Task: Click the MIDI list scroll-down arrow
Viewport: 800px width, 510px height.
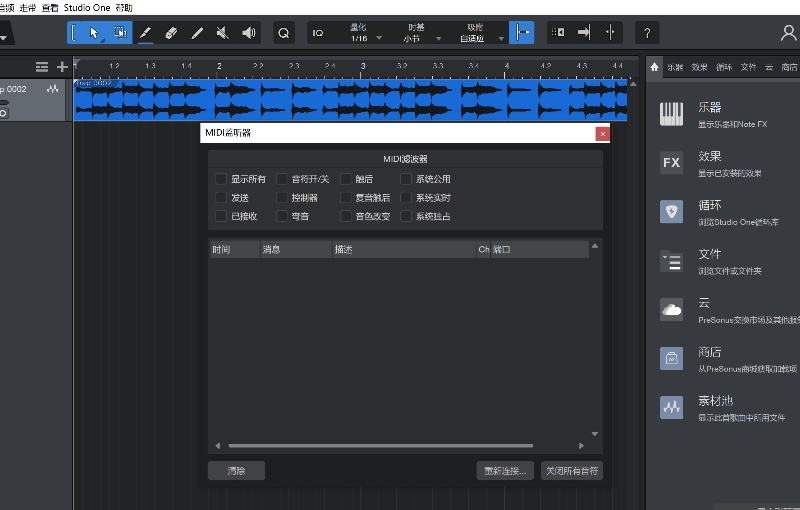Action: (595, 434)
